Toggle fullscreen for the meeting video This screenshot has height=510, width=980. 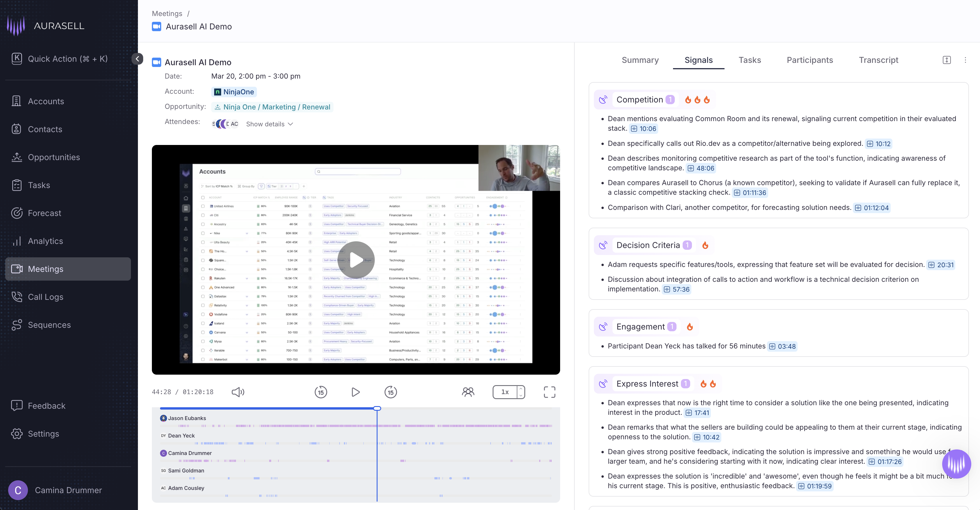[549, 392]
